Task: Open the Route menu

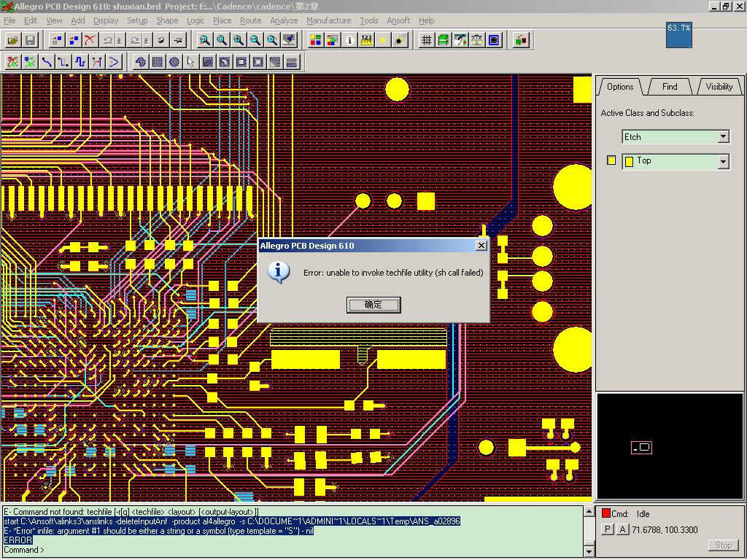Action: point(250,20)
